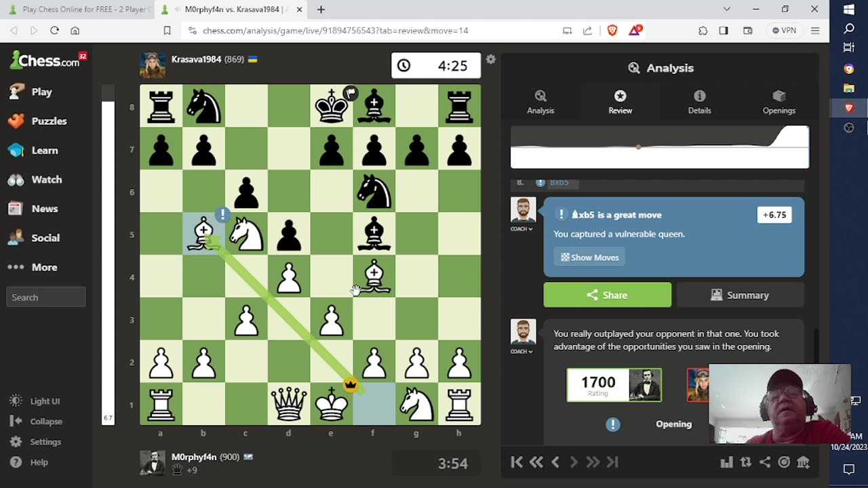The height and width of the screenshot is (488, 868).
Task: Click the 8. Bxb5 move entry
Action: (559, 182)
